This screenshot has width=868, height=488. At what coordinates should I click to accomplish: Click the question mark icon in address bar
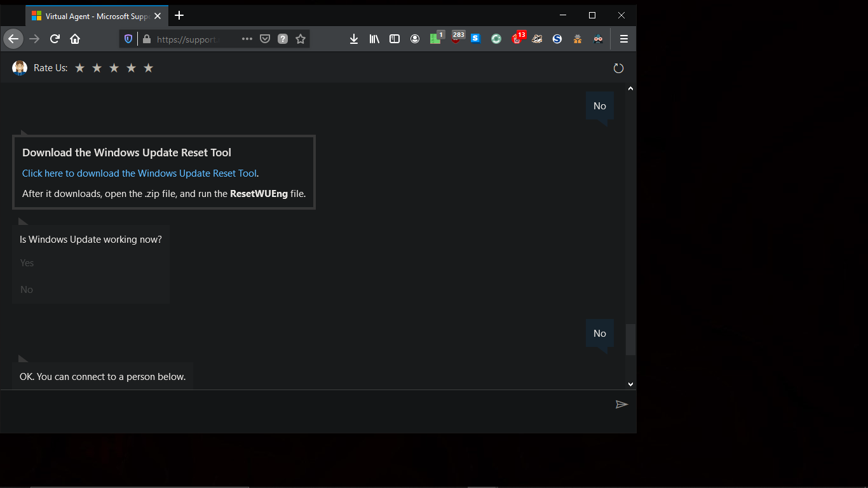click(283, 39)
